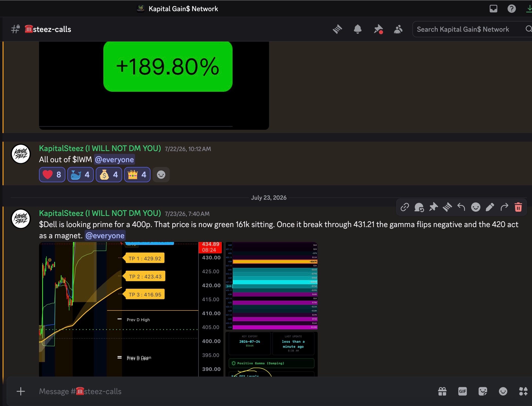The height and width of the screenshot is (406, 532).
Task: Add a reaction to the $IWM message
Action: tap(161, 175)
